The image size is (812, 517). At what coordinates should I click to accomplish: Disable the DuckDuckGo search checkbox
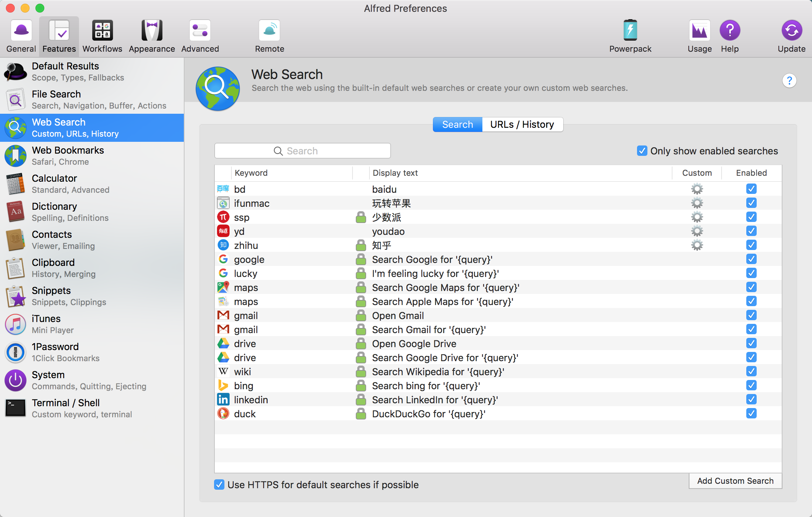click(x=751, y=414)
